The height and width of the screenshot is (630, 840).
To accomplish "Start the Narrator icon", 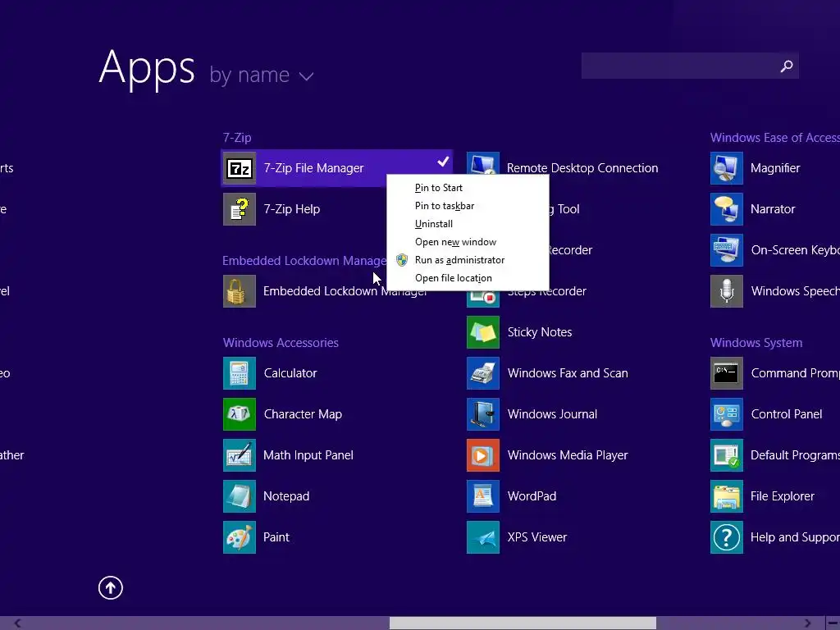I will point(727,209).
